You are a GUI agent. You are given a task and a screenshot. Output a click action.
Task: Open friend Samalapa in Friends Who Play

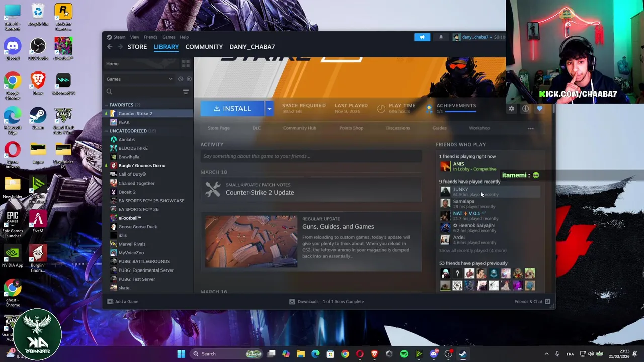489,204
